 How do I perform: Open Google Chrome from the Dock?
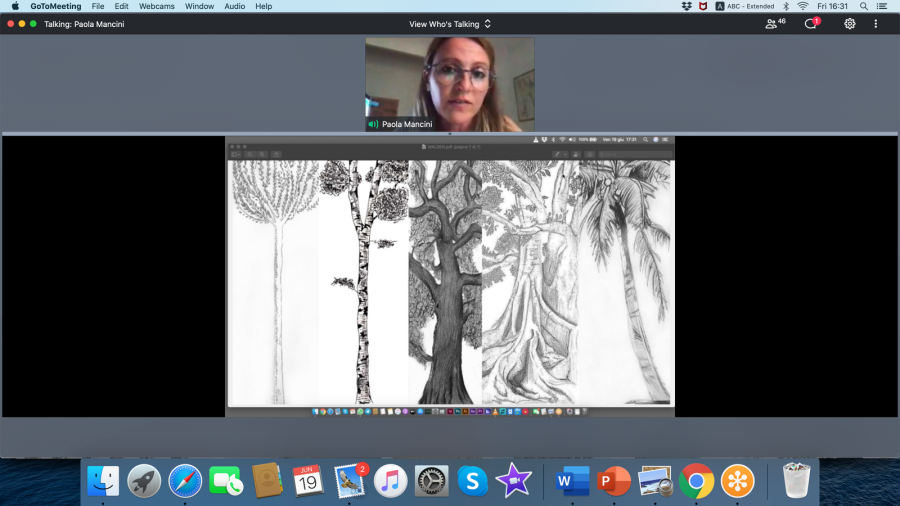696,481
